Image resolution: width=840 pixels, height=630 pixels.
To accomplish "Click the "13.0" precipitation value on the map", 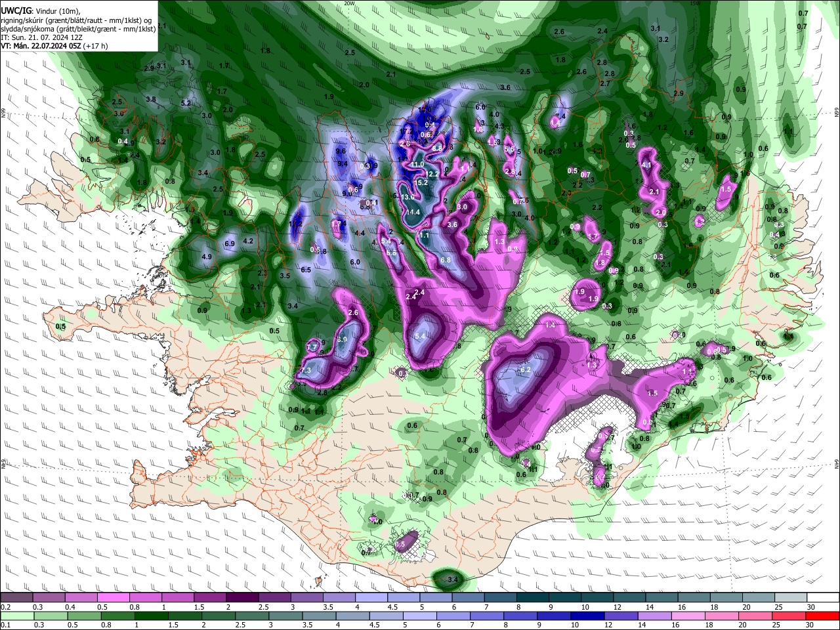I will [x=408, y=197].
